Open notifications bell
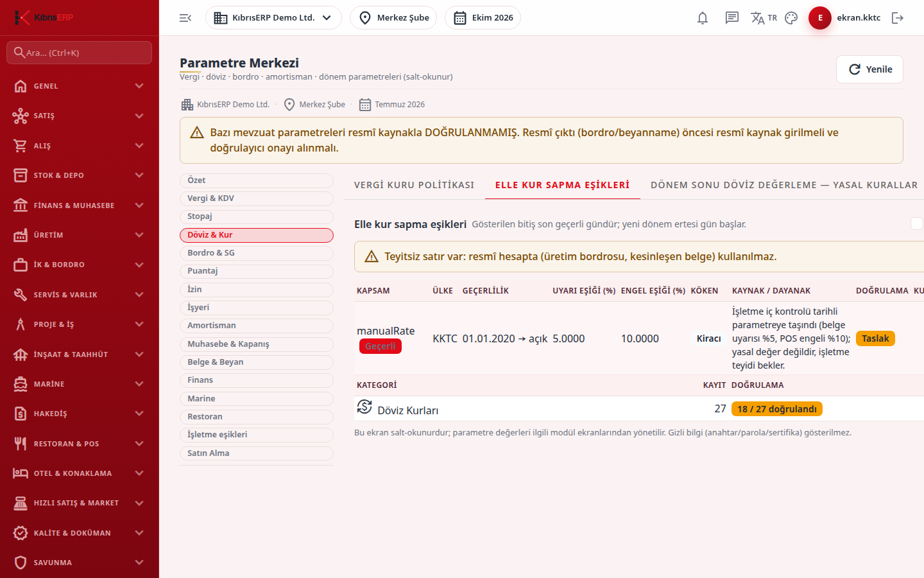The image size is (924, 578). pyautogui.click(x=703, y=18)
